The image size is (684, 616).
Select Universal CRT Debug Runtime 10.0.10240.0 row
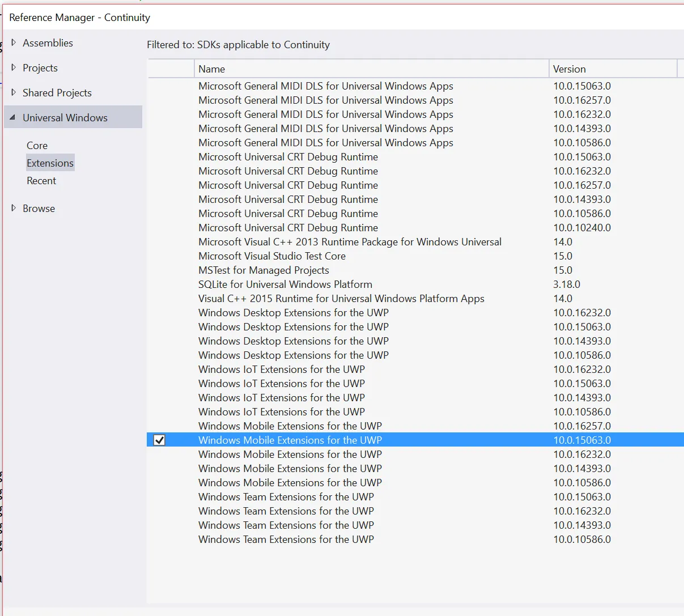click(x=415, y=228)
